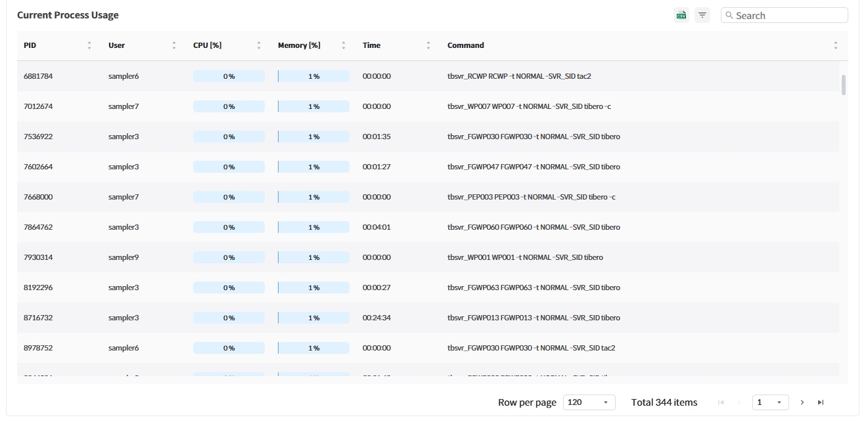
Task: Sort table by PID column arrows
Action: [89, 45]
